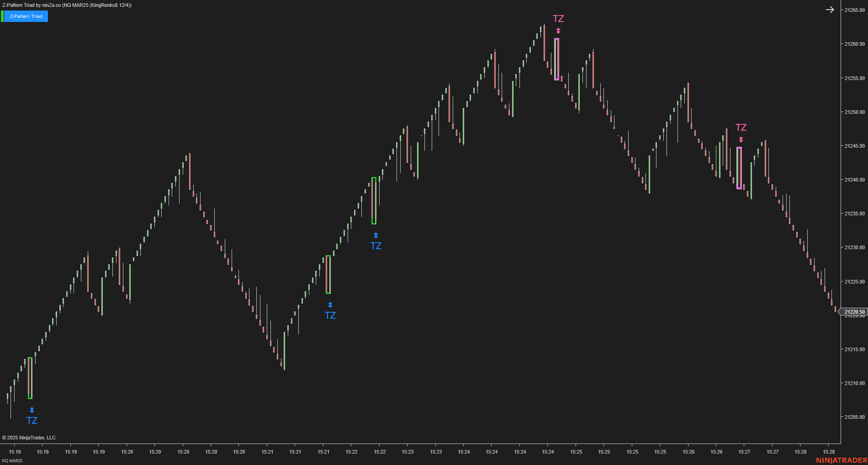Select the magenta pattern rectangle at the top peak
Image resolution: width=868 pixels, height=465 pixels.
[x=557, y=58]
